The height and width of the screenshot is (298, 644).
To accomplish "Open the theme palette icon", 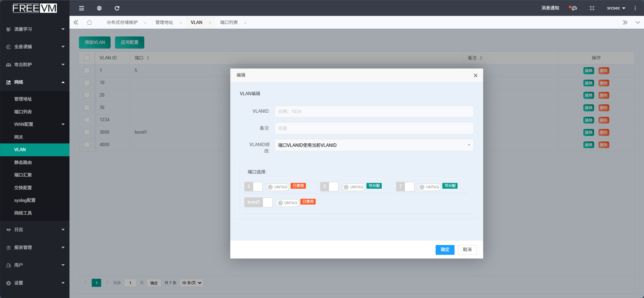I will coord(574,8).
